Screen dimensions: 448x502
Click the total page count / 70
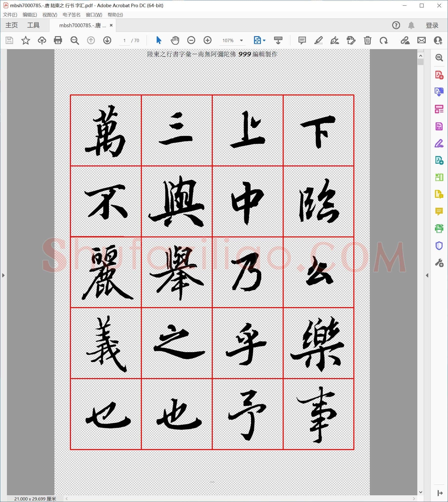(x=135, y=40)
